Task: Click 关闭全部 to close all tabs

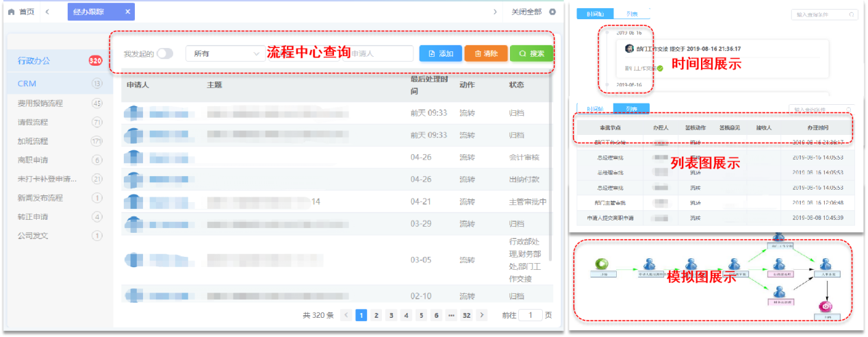Action: pos(526,12)
